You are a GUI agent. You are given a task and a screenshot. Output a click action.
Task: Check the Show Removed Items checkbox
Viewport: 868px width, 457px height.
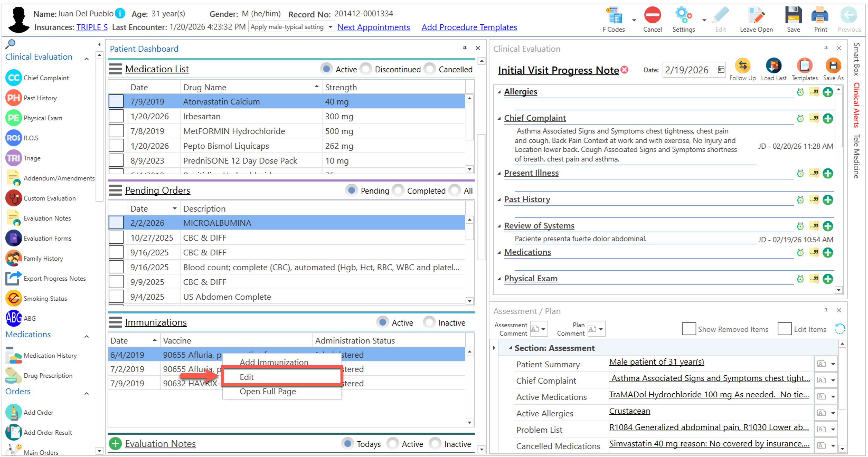(x=688, y=329)
